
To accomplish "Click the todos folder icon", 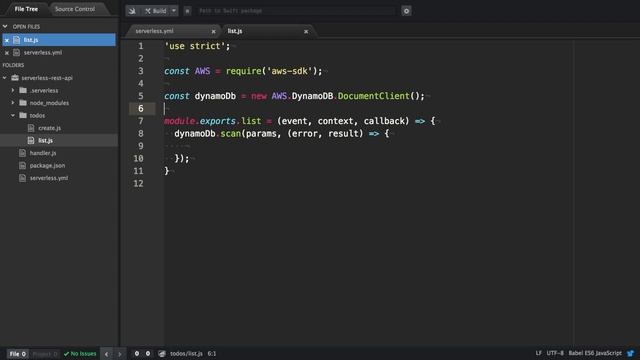I will [x=23, y=116].
